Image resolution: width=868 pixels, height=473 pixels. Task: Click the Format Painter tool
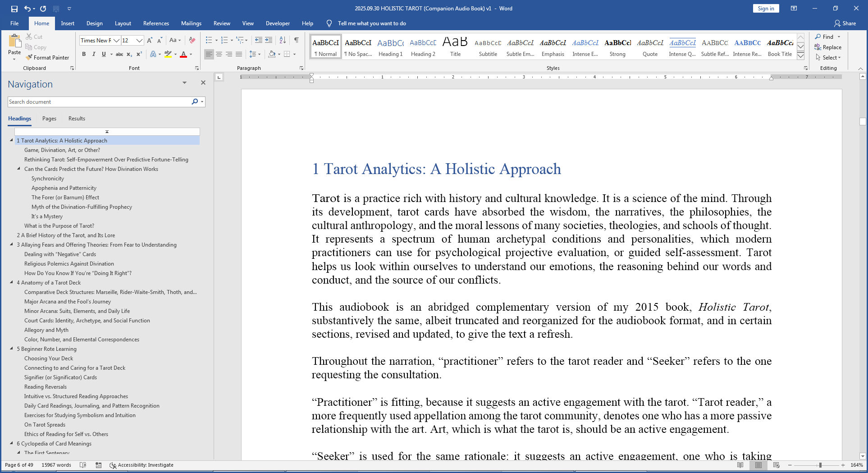47,58
